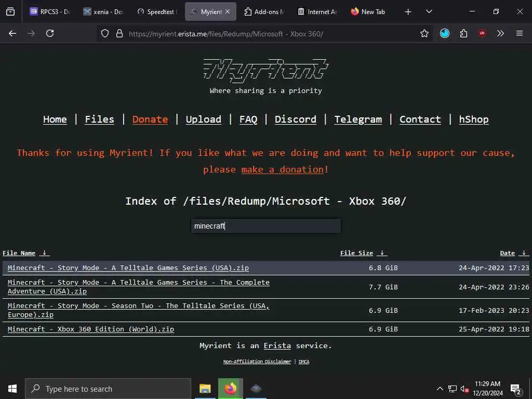The height and width of the screenshot is (399, 532).
Task: Open the Firefox application menu
Action: [x=520, y=33]
